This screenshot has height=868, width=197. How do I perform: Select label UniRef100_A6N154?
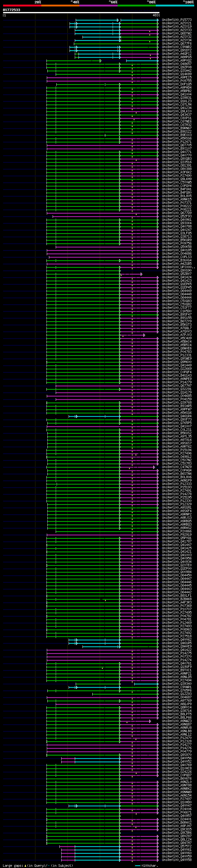(176, 796)
